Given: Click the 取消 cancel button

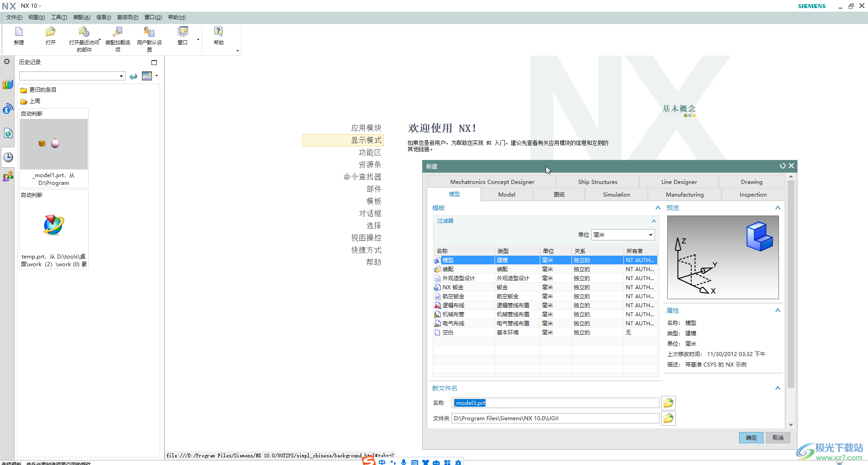Looking at the screenshot, I should pos(778,437).
